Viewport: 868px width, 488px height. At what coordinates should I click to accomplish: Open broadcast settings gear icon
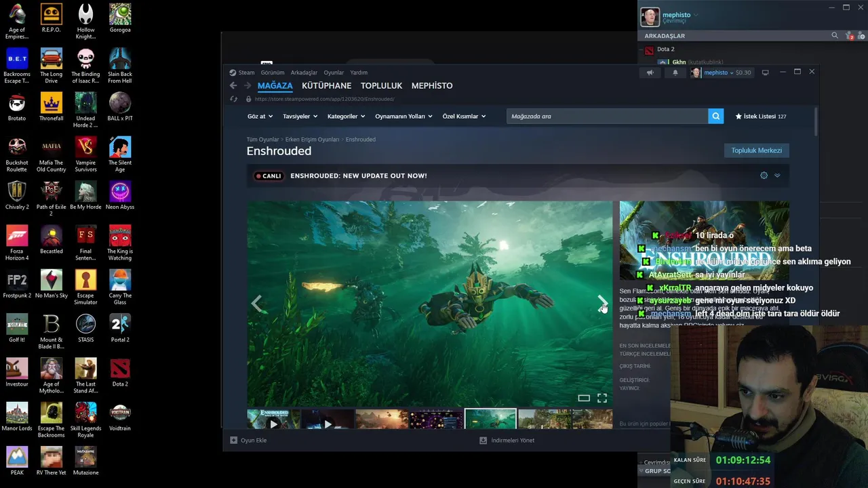764,176
